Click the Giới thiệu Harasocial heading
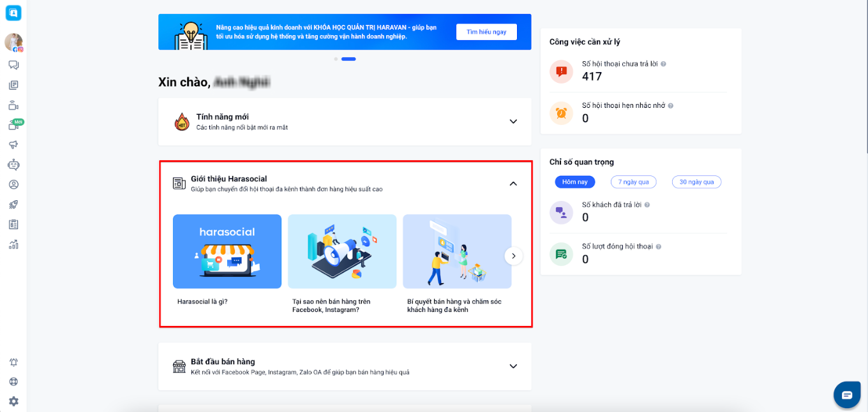Screen dimensions: 868x412 228,179
